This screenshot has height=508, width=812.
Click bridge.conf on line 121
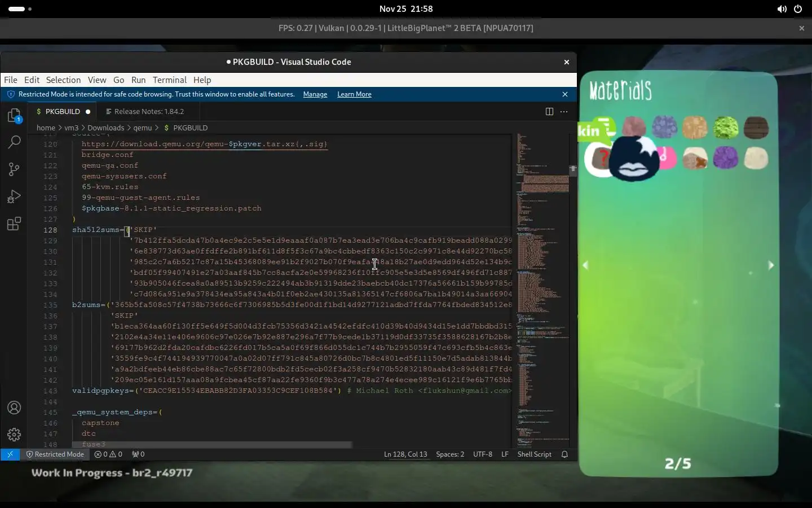tap(107, 155)
